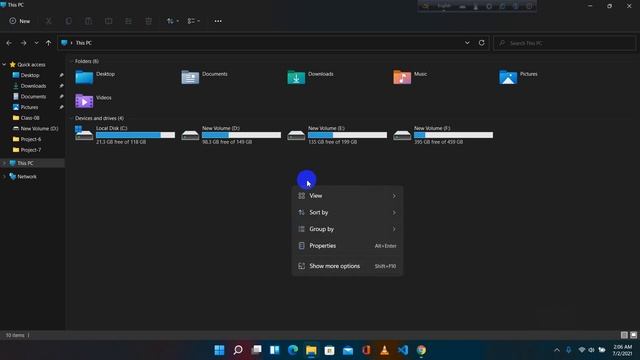Viewport: 640px width, 360px height.
Task: Switch to details view in status bar
Action: pos(624,335)
